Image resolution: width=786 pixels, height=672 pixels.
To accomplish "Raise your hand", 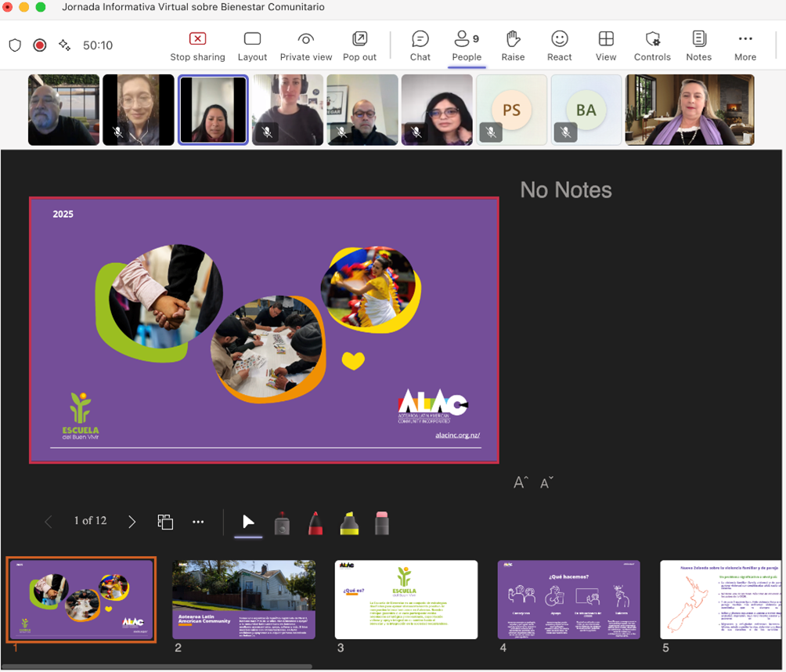I will click(513, 46).
